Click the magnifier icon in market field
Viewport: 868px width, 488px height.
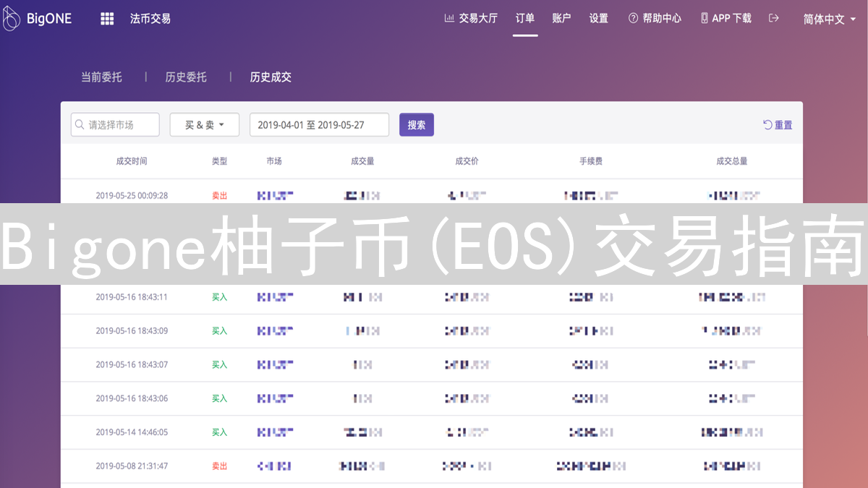point(80,124)
